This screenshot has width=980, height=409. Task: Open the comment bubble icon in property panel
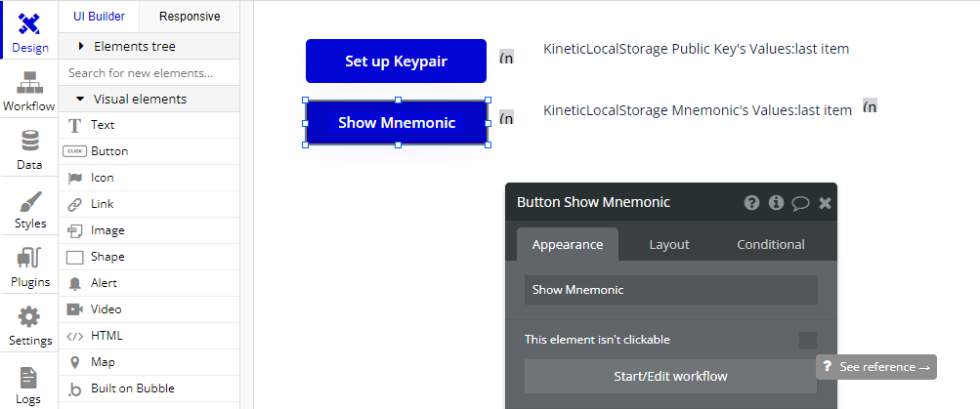click(x=800, y=203)
